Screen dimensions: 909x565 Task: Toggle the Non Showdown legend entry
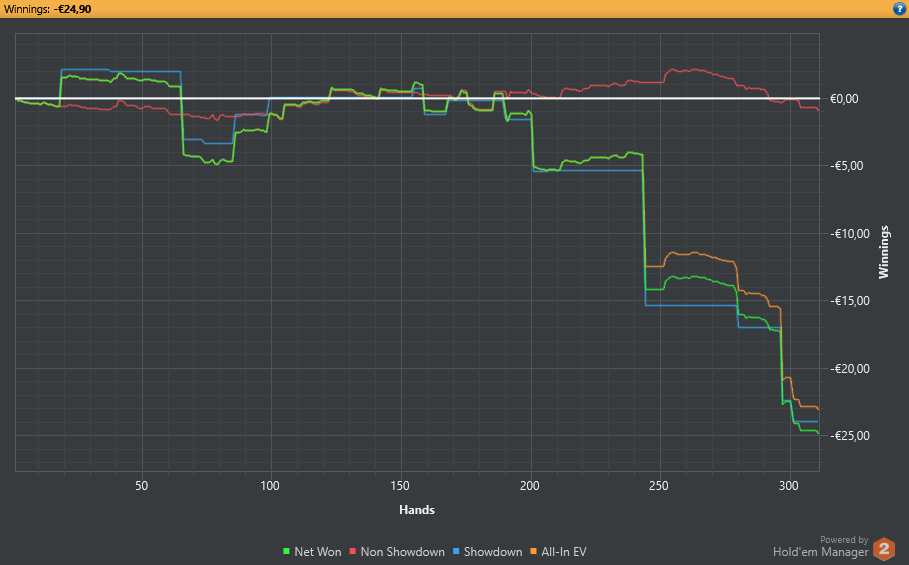[x=397, y=552]
